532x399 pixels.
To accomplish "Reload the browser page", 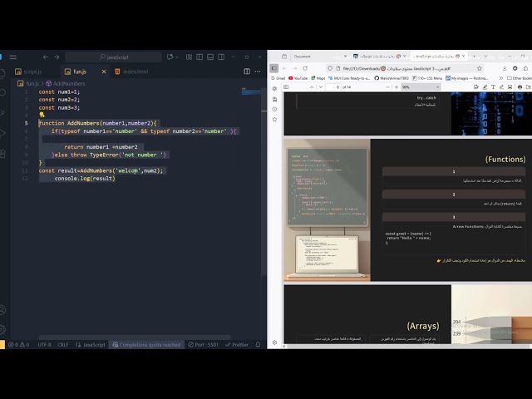I will 305,68.
